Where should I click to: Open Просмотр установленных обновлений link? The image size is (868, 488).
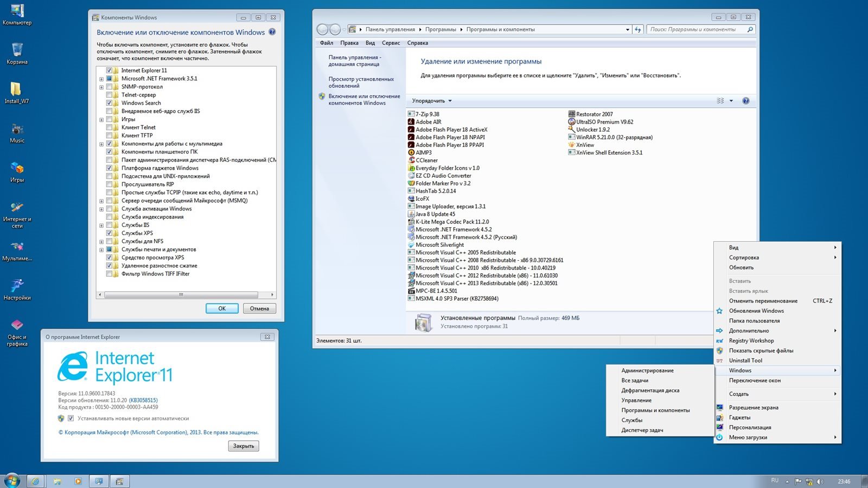point(361,82)
